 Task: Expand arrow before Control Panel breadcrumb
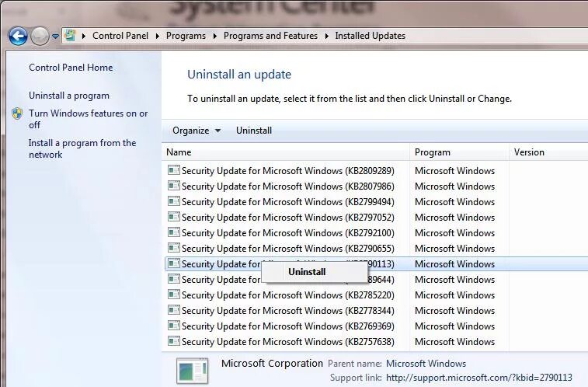(x=84, y=36)
